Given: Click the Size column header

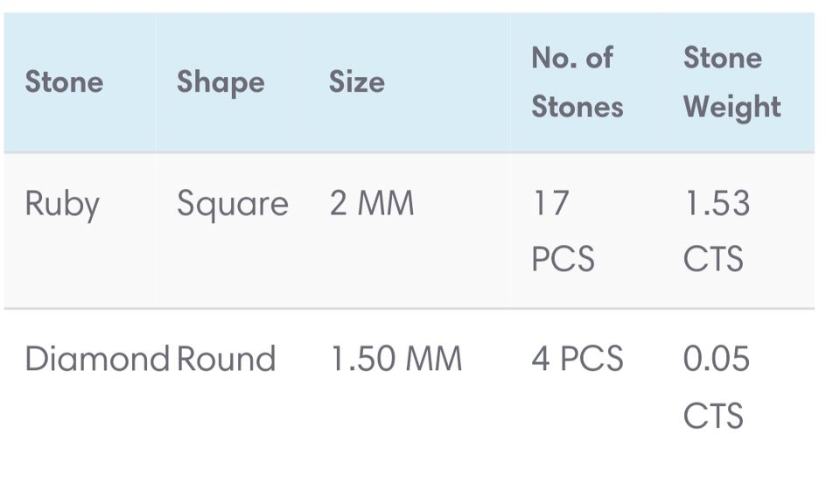Looking at the screenshot, I should click(356, 82).
